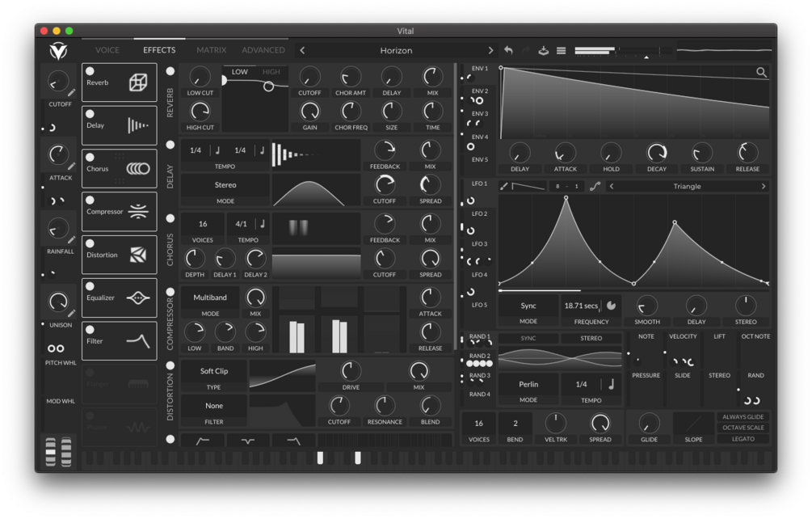The height and width of the screenshot is (519, 812).
Task: Select the paintbrush draw tool above the LFO editor
Action: coord(503,187)
